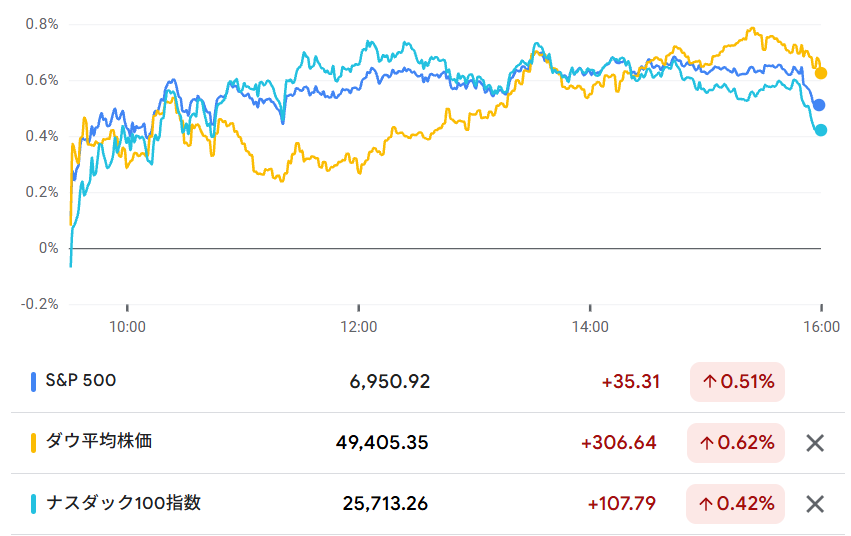Click the yellow Dow endpoint dot on chart
Image resolution: width=851 pixels, height=536 pixels.
pyautogui.click(x=821, y=73)
